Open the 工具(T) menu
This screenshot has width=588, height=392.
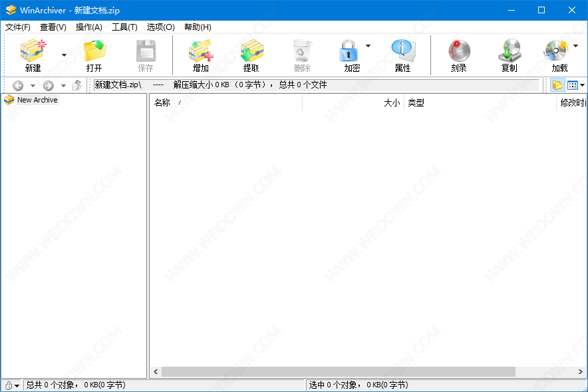tap(124, 27)
